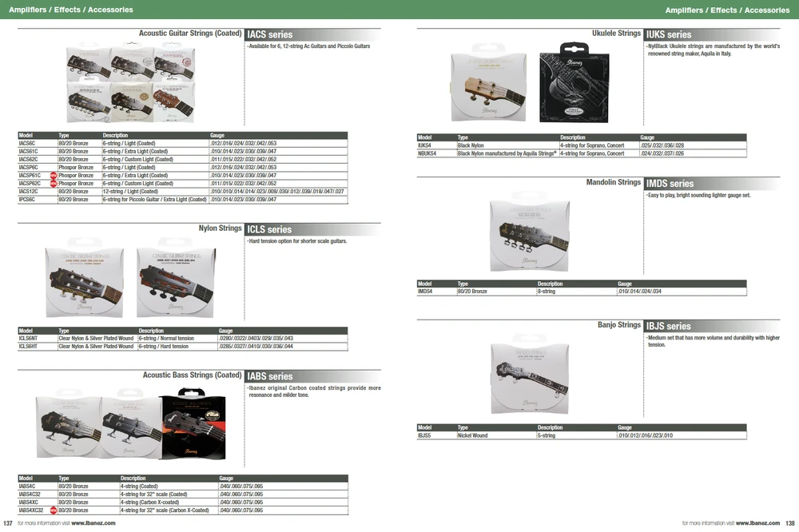Select the IACS61C model cell

tap(38, 151)
